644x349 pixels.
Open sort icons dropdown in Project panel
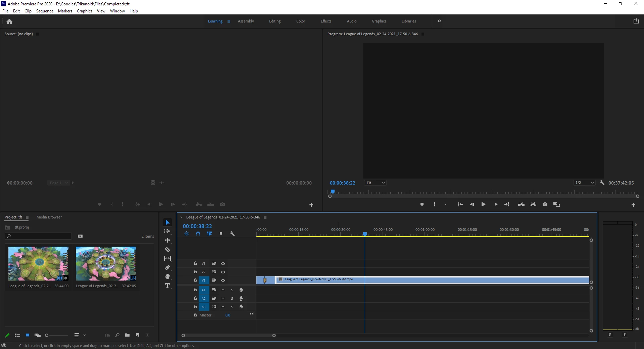click(x=80, y=335)
